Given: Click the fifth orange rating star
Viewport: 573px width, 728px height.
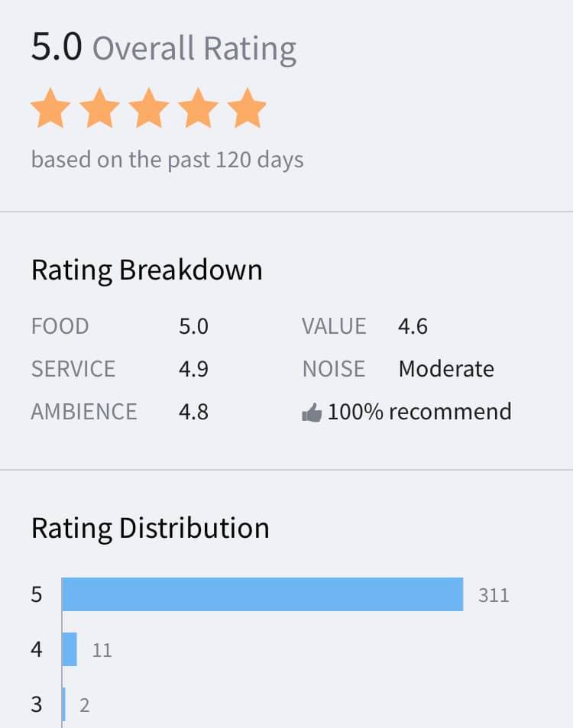Looking at the screenshot, I should [x=247, y=108].
